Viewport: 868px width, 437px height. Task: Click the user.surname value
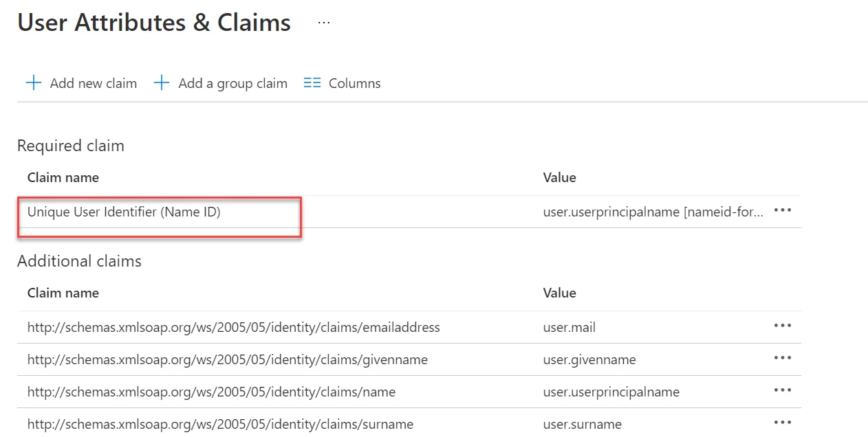583,425
